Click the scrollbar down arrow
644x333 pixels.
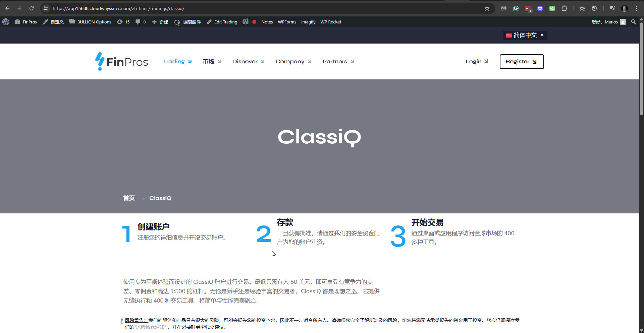tap(641, 330)
